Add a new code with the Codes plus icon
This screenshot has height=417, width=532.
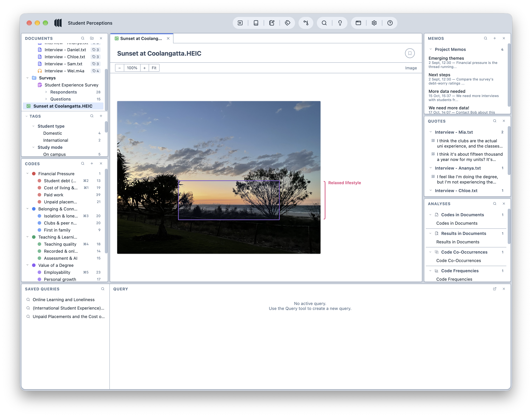click(92, 164)
